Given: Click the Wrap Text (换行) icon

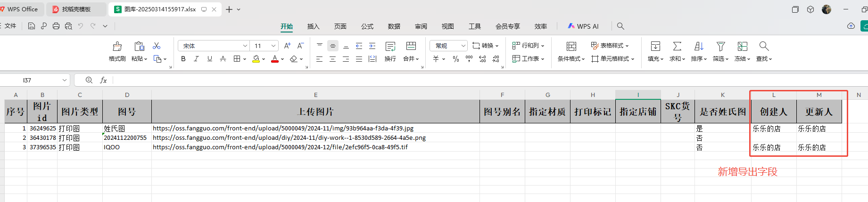Looking at the screenshot, I should (x=390, y=46).
